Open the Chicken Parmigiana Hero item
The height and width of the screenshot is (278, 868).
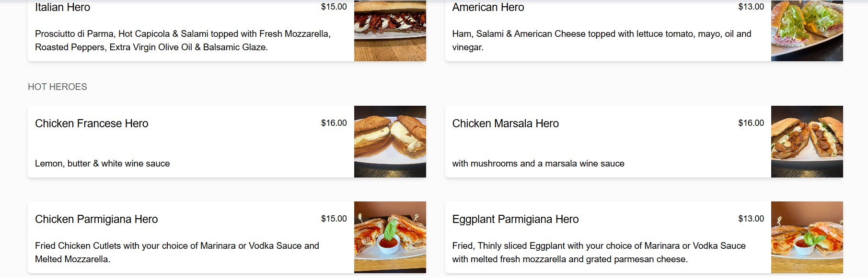click(x=96, y=219)
